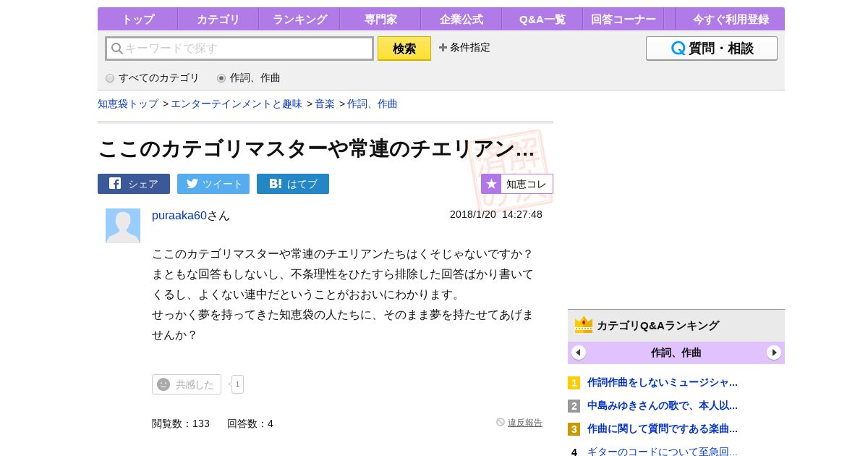This screenshot has width=868, height=456.
Task: Show next category in ranking carousel
Action: pos(774,352)
